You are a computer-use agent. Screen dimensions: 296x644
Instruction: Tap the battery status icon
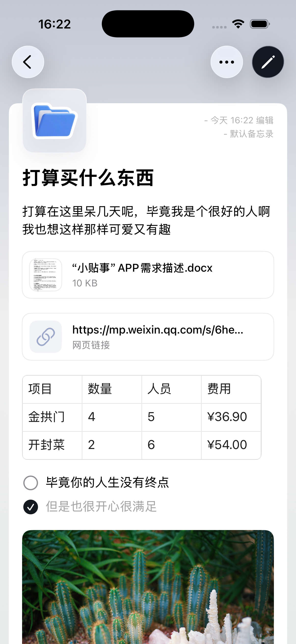[260, 24]
